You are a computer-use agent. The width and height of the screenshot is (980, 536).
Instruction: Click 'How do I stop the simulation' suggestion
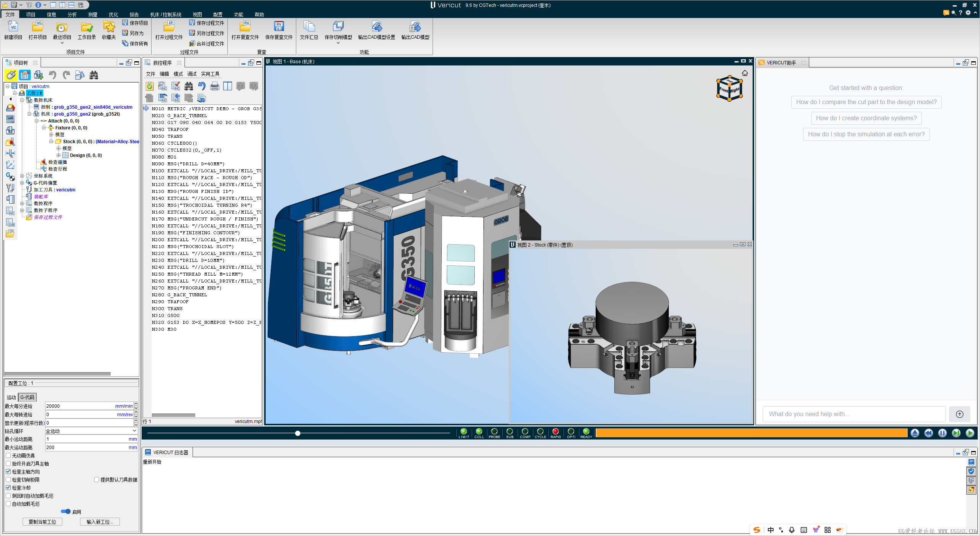click(x=866, y=134)
